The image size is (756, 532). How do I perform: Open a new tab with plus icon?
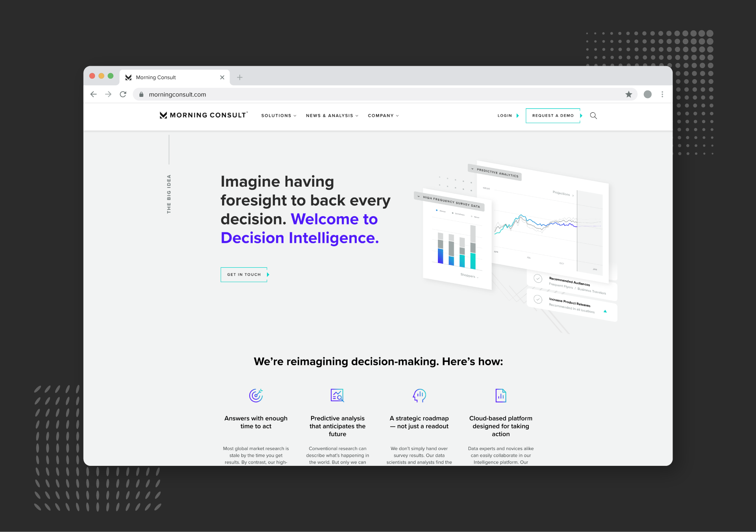pyautogui.click(x=239, y=78)
